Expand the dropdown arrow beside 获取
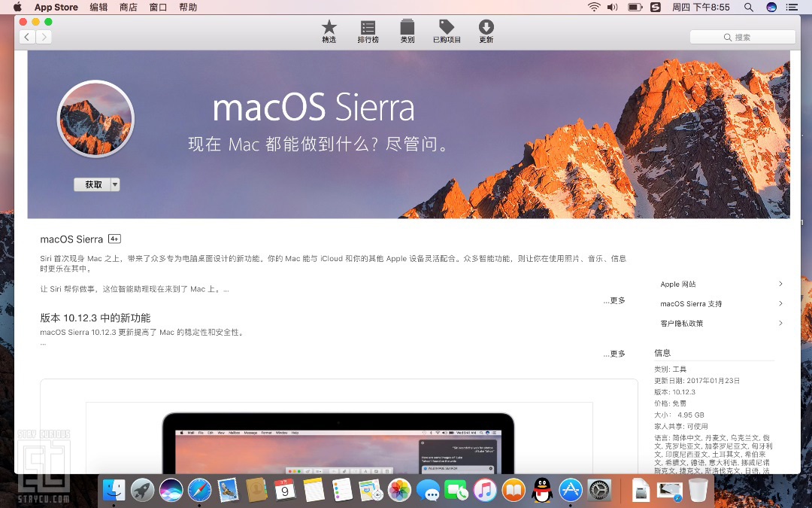The width and height of the screenshot is (812, 508). [x=116, y=184]
